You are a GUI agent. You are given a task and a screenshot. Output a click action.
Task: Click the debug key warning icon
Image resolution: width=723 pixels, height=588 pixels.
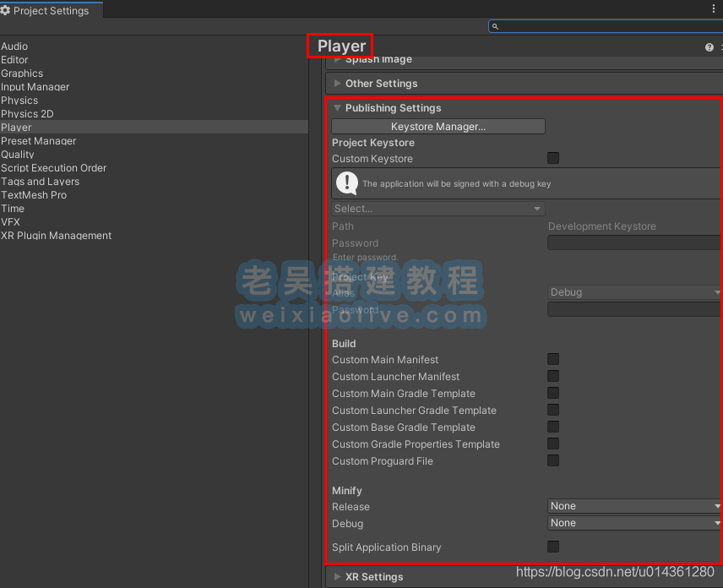click(346, 182)
